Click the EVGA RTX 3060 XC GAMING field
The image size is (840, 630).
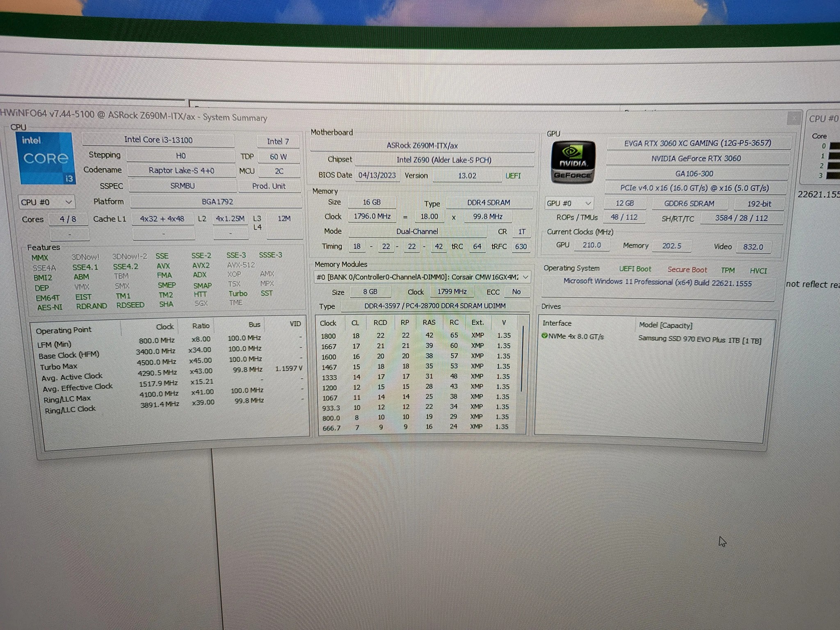tap(698, 143)
